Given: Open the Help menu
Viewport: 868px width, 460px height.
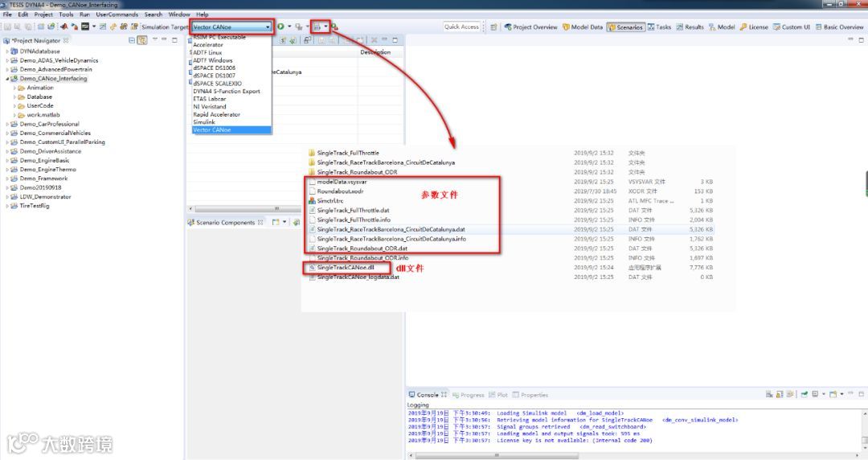Looking at the screenshot, I should [x=202, y=14].
